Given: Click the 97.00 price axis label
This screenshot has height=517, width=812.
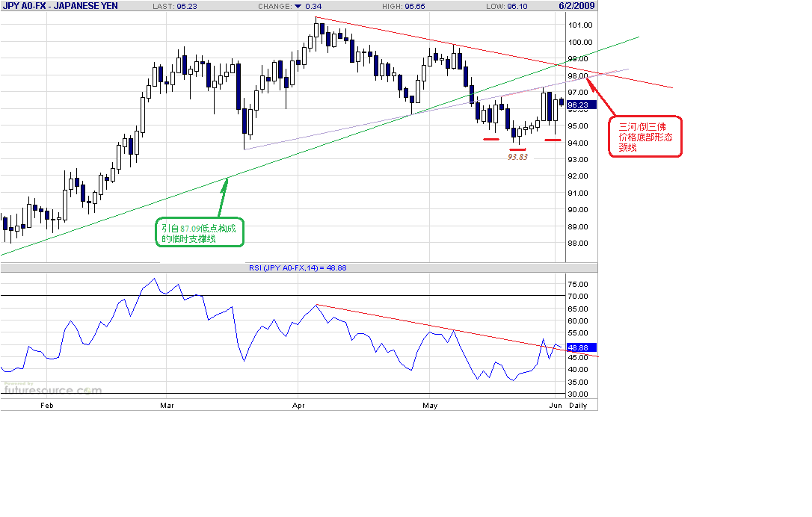Looking at the screenshot, I should tap(578, 92).
